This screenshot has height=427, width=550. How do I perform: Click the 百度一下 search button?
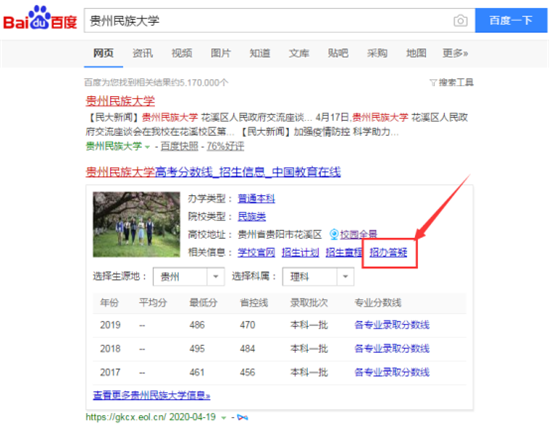[x=511, y=20]
